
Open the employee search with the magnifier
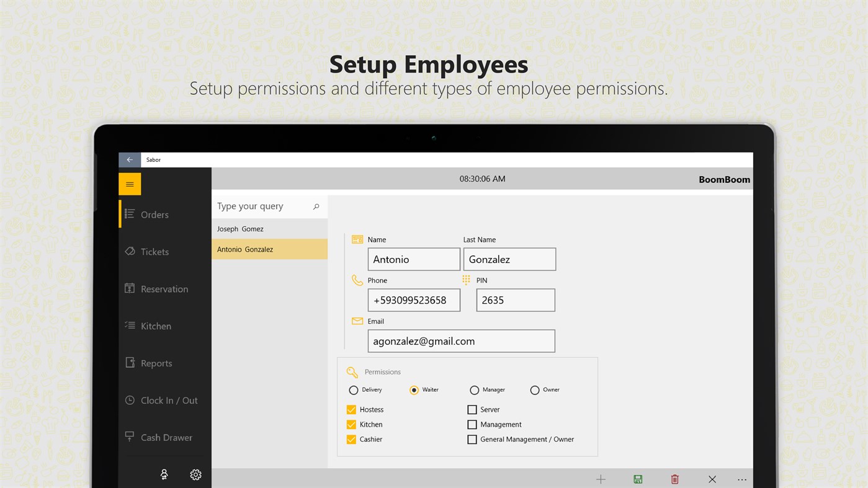coord(316,206)
